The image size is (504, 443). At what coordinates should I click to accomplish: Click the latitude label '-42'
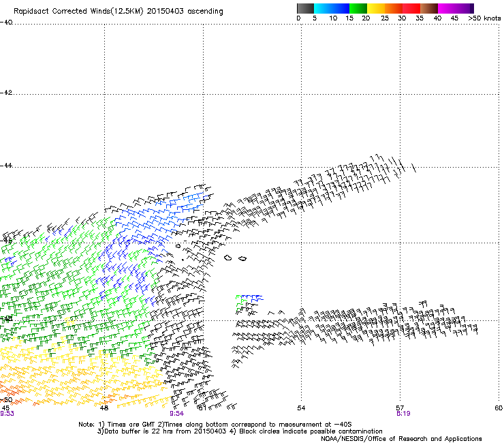tap(6, 93)
